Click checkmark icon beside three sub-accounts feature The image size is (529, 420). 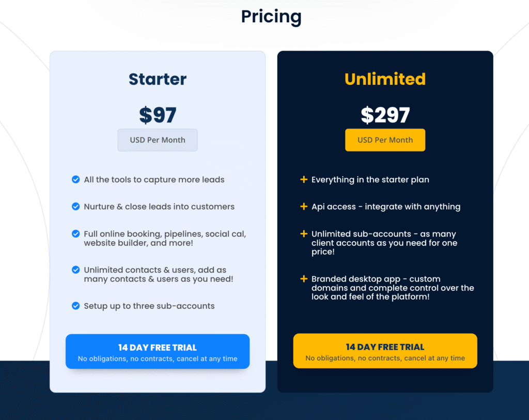click(75, 306)
